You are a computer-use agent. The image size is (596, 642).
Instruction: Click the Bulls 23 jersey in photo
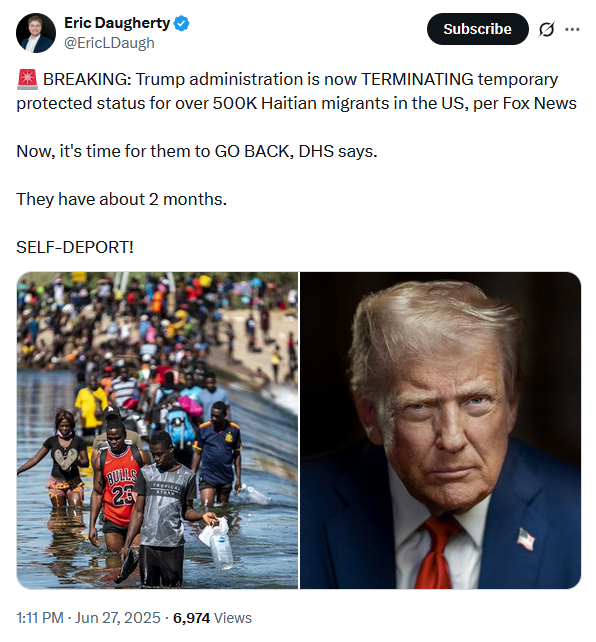(x=119, y=485)
